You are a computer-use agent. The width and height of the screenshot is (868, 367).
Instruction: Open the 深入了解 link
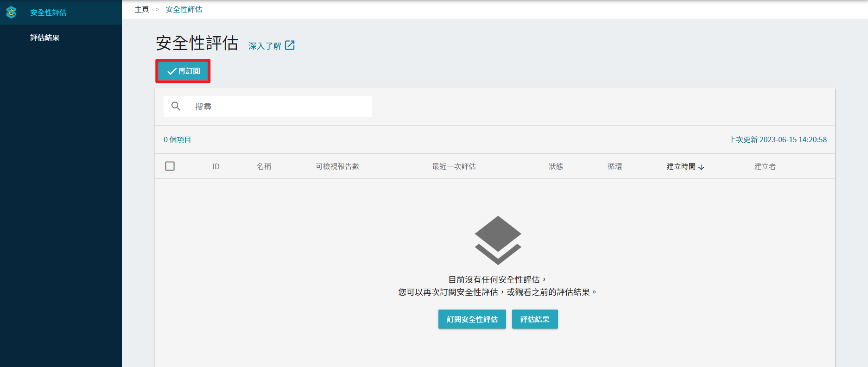click(265, 46)
